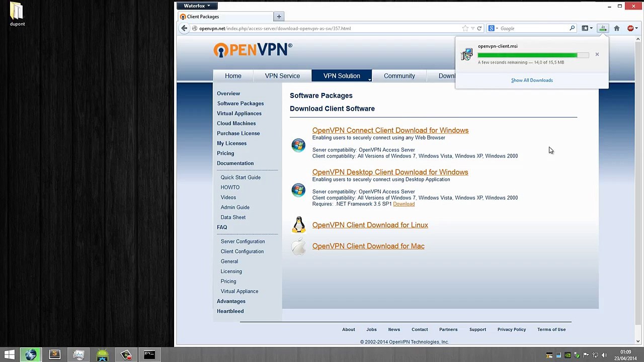Viewport: 644px width, 362px height.
Task: Open the Server Configuration FAQ link
Action: 243,241
